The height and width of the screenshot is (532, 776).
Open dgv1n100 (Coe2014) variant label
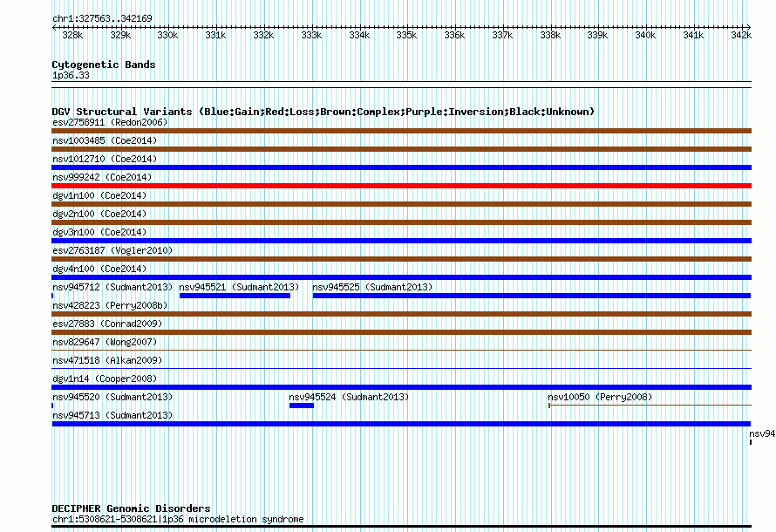(x=99, y=195)
